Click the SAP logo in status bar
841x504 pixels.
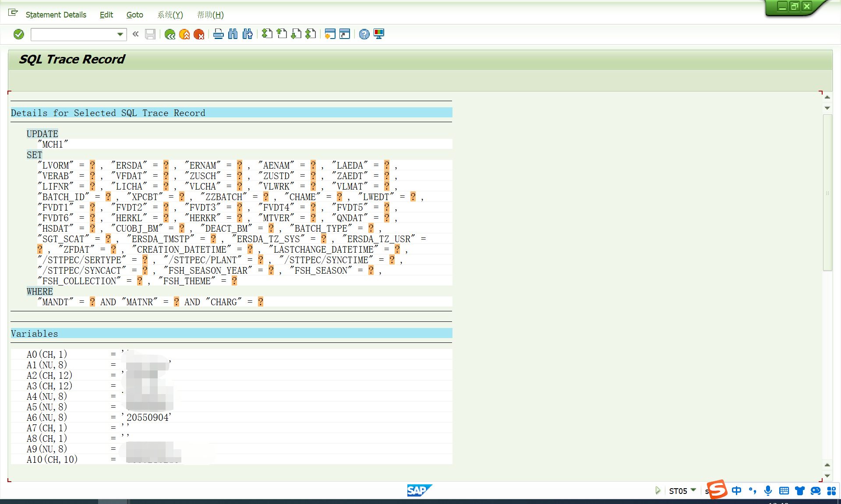[x=419, y=490]
